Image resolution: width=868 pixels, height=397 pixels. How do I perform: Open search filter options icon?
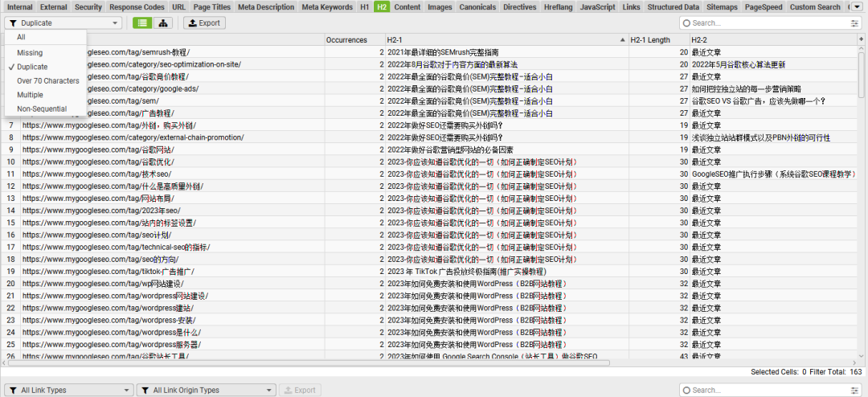pos(854,23)
